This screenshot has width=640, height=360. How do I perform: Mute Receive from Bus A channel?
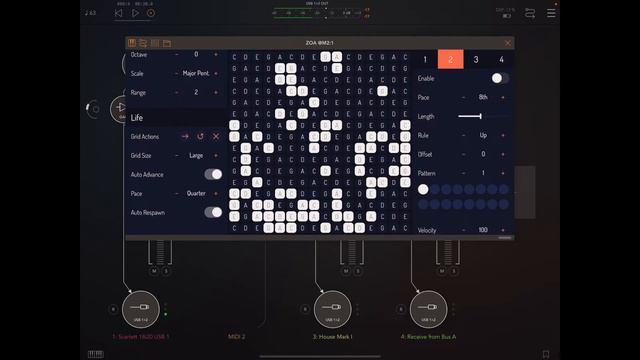click(x=442, y=271)
